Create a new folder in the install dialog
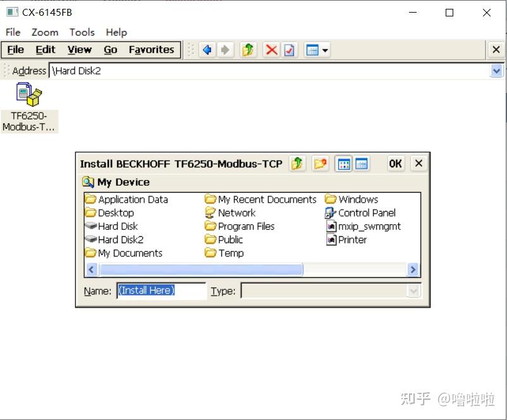The image size is (507, 420). [x=320, y=163]
